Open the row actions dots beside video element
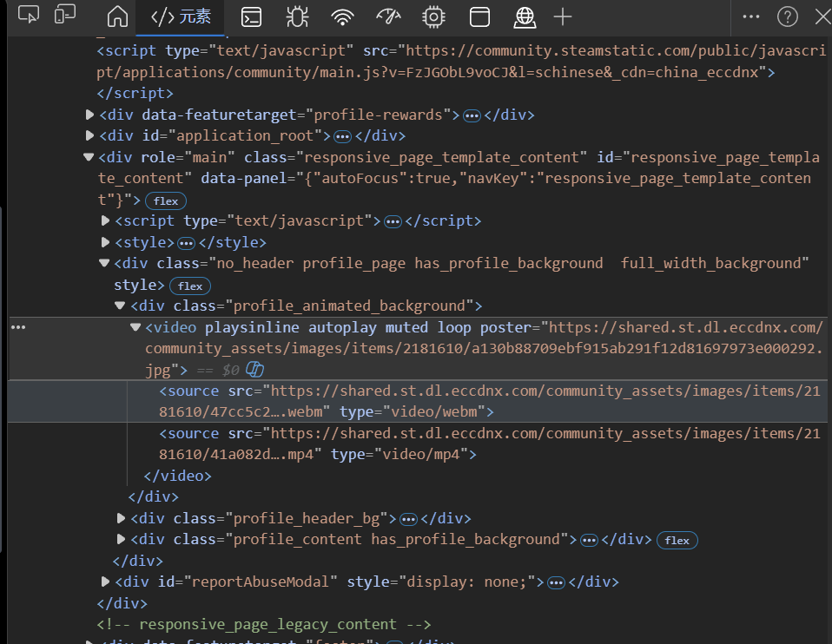Image resolution: width=832 pixels, height=644 pixels. (18, 327)
